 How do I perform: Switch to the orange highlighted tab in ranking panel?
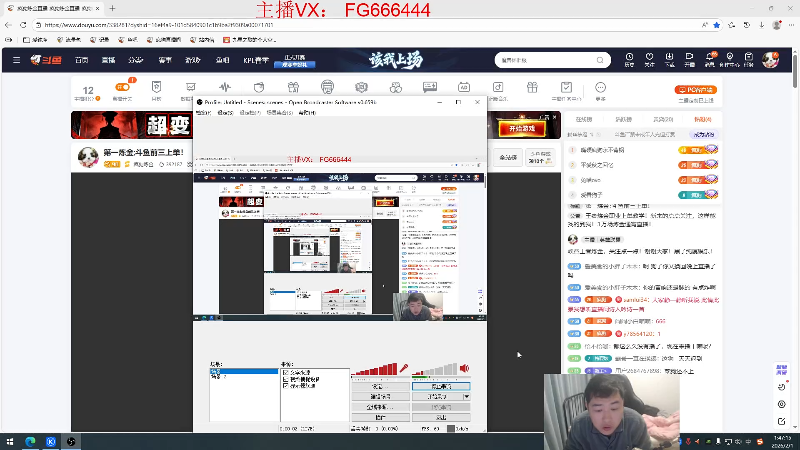pyautogui.click(x=703, y=119)
